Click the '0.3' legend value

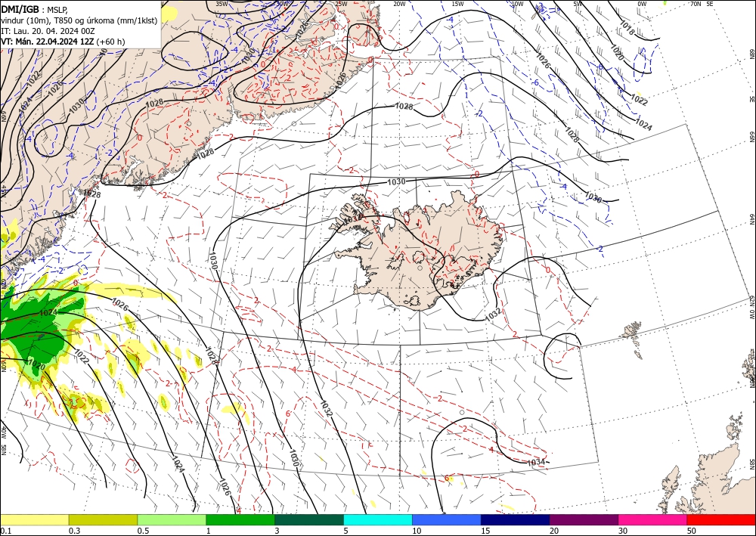[74, 531]
